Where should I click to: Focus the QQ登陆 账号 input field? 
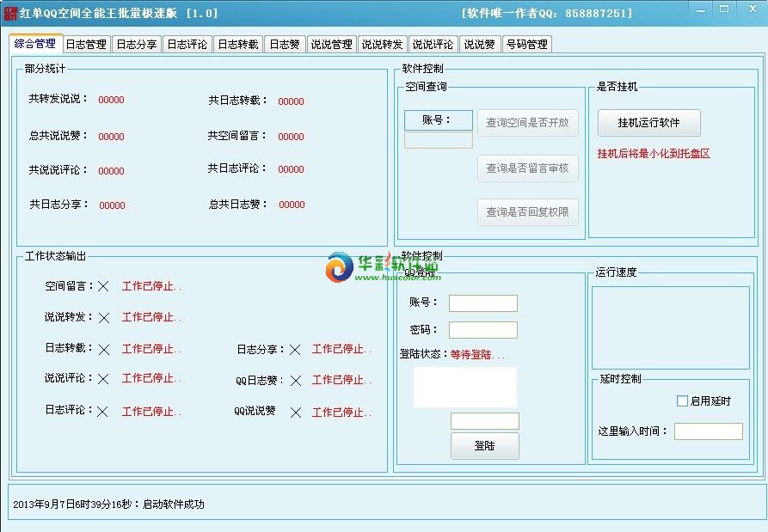(x=483, y=303)
